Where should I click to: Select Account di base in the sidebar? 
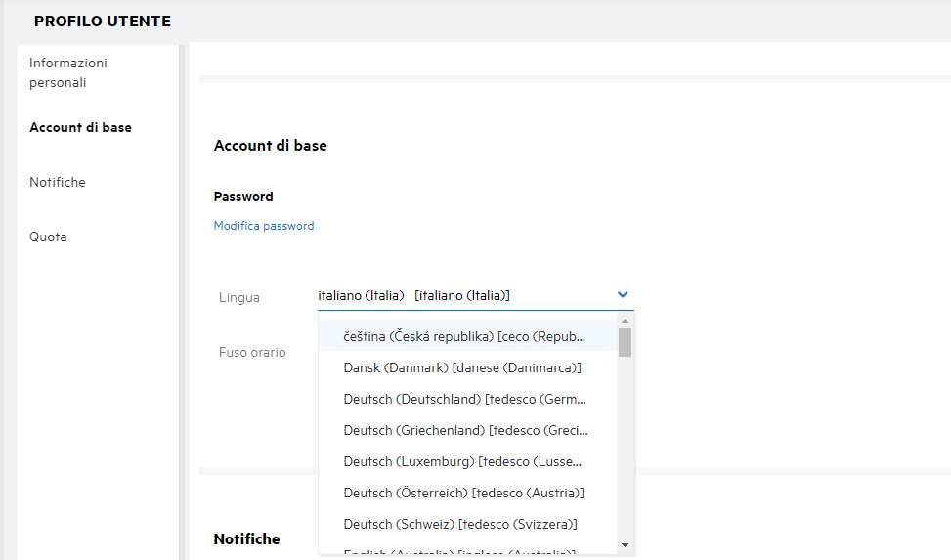pos(80,127)
